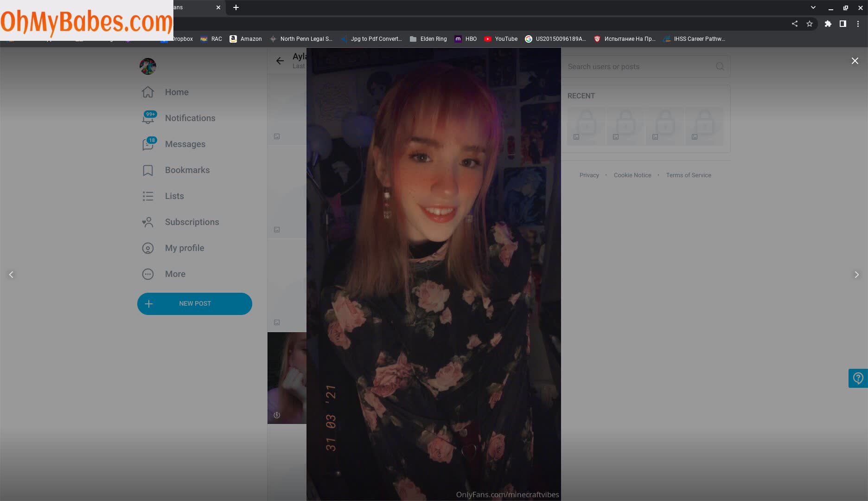Open Lists in sidebar
868x501 pixels.
point(163,196)
